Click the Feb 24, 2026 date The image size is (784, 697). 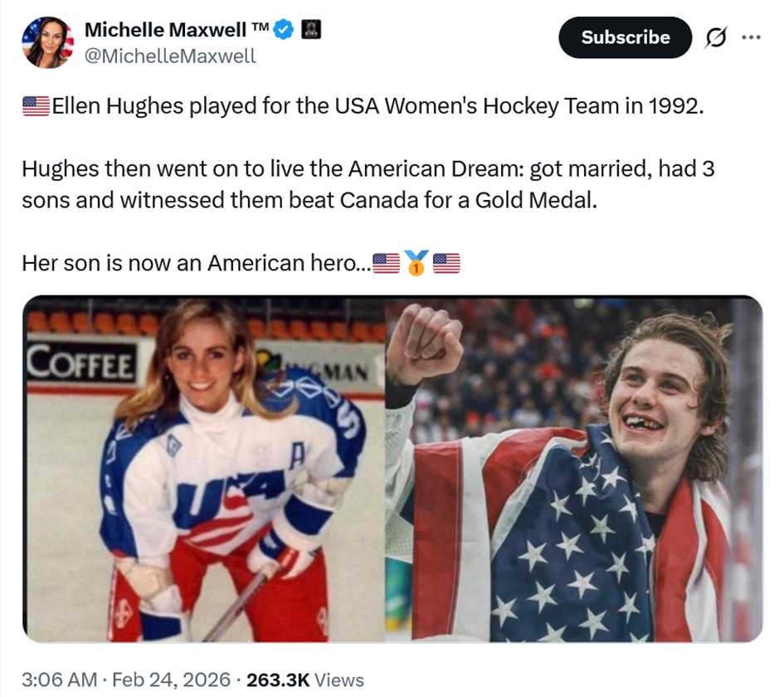[170, 680]
